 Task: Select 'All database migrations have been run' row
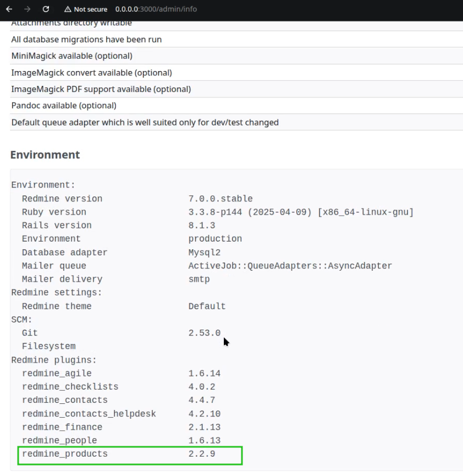236,40
